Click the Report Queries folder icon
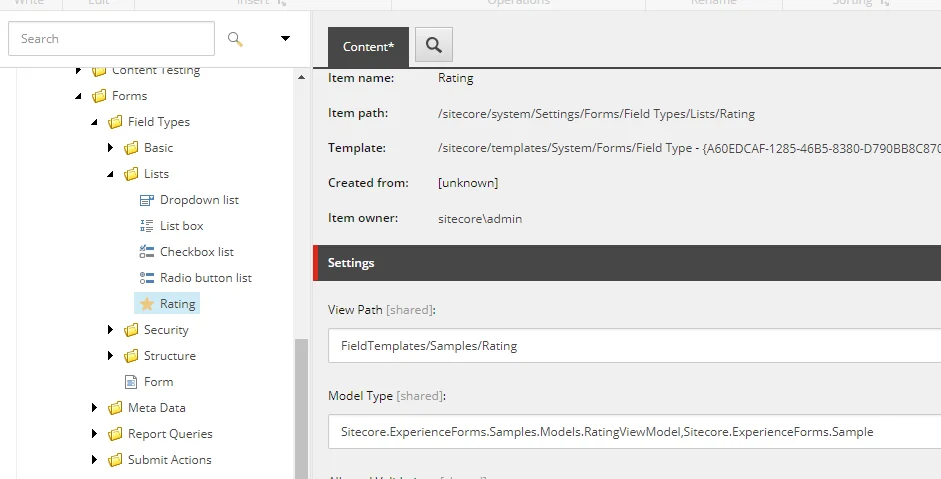This screenshot has width=941, height=479. 115,434
